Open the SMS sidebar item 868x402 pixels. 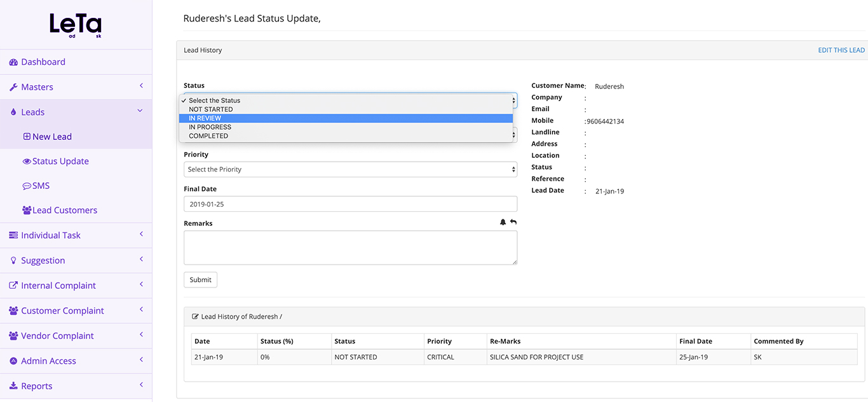pos(41,186)
